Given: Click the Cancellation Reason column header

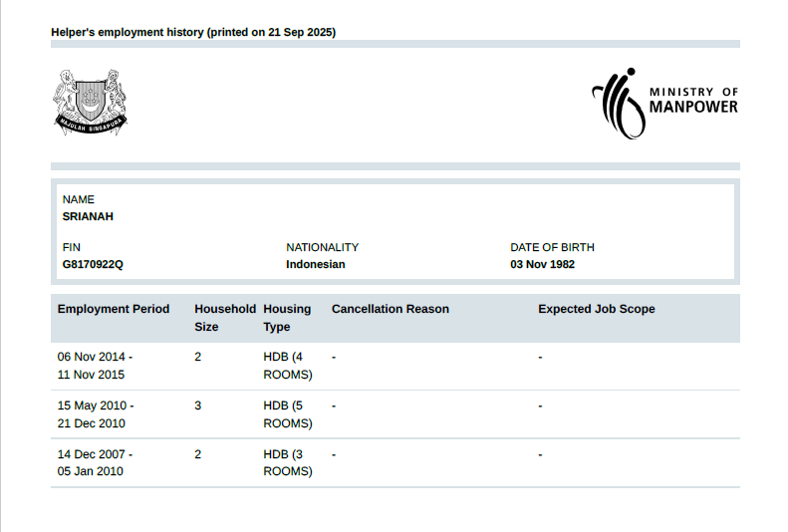Looking at the screenshot, I should click(x=391, y=309).
